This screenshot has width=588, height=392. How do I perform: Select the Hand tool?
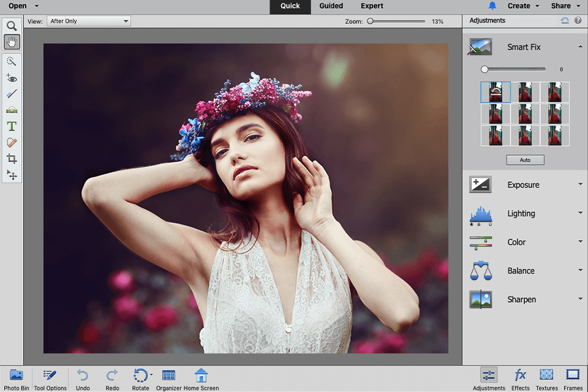pyautogui.click(x=12, y=42)
